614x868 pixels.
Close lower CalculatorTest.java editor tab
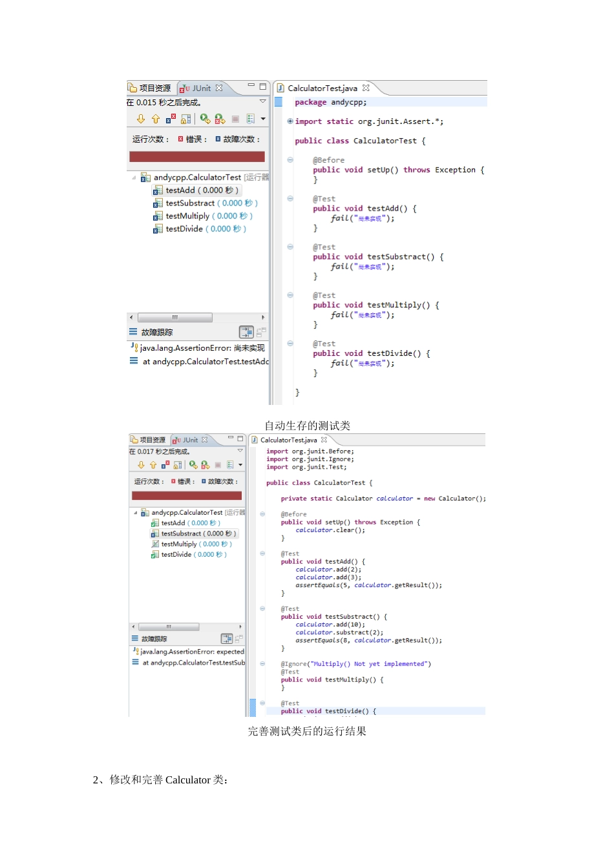pos(324,440)
